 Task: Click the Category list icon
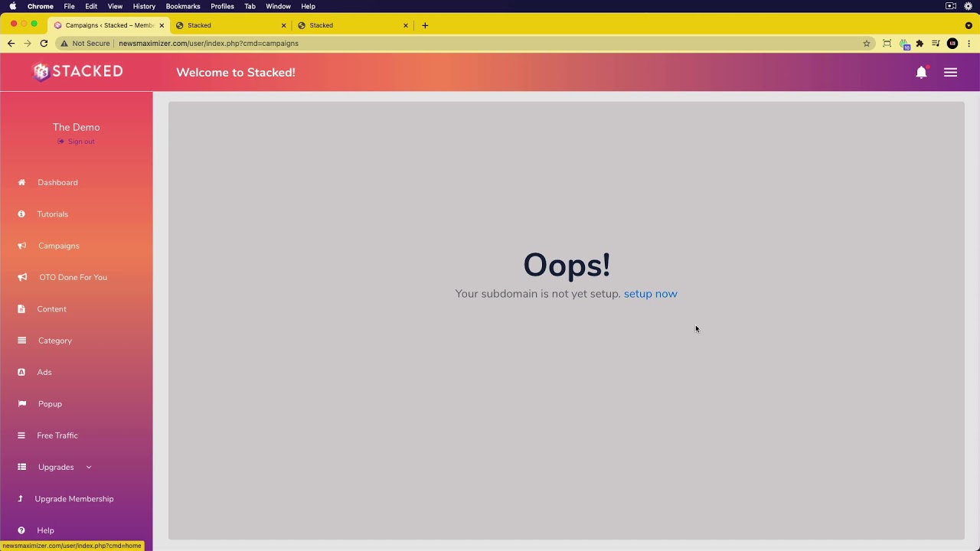pyautogui.click(x=21, y=341)
